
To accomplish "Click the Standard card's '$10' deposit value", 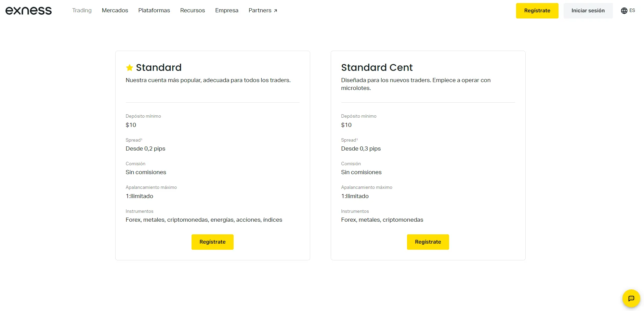I will pos(131,125).
